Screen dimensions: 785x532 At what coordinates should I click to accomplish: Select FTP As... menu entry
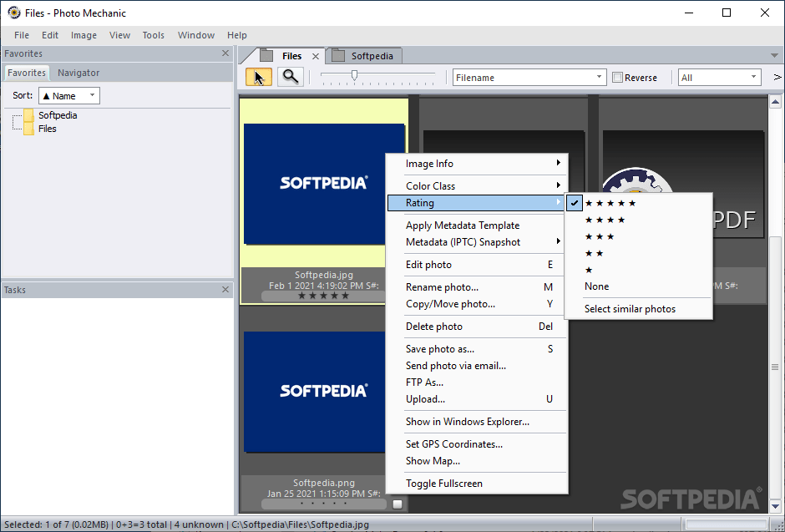click(477, 383)
